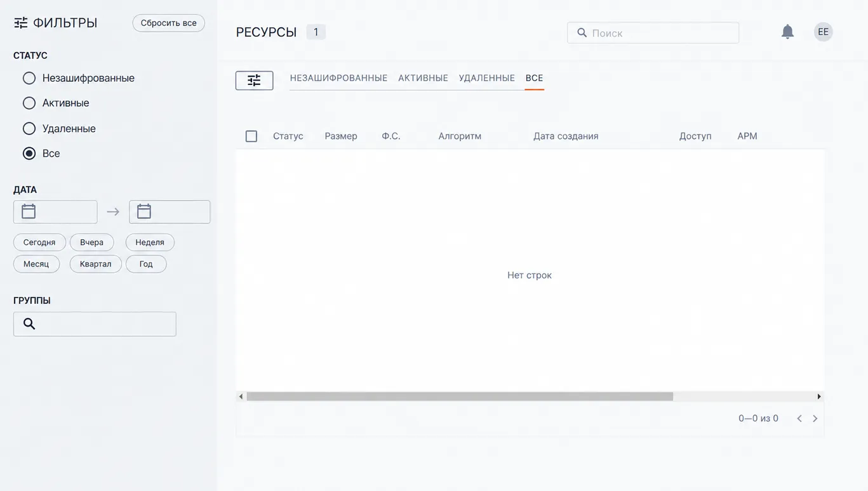Click the magnifier icon in top search
This screenshot has height=491, width=868.
tap(582, 32)
